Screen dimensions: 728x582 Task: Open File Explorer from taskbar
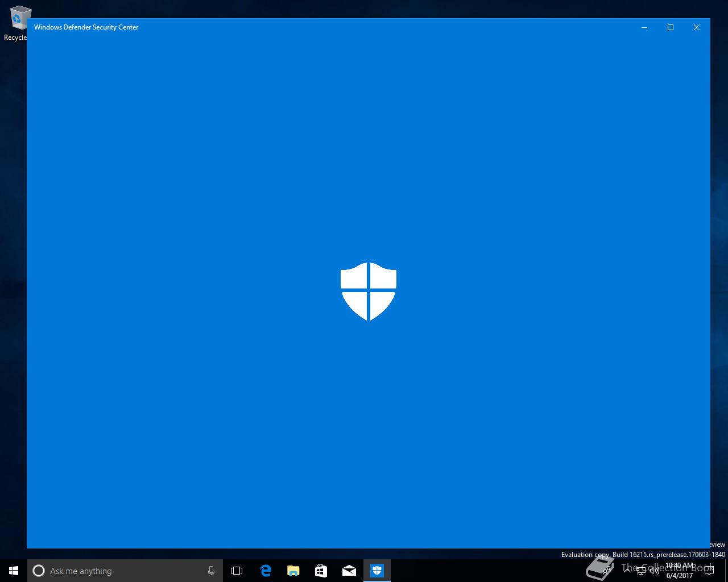pyautogui.click(x=293, y=571)
